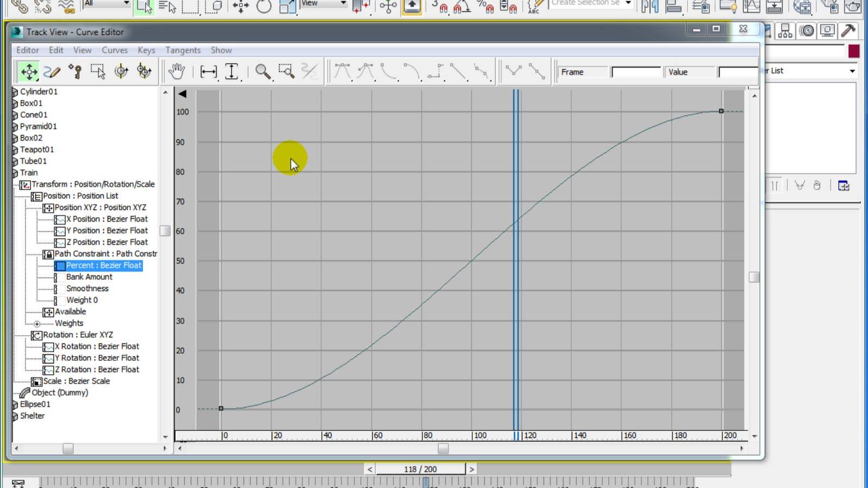Open the Display panel tab

827,31
